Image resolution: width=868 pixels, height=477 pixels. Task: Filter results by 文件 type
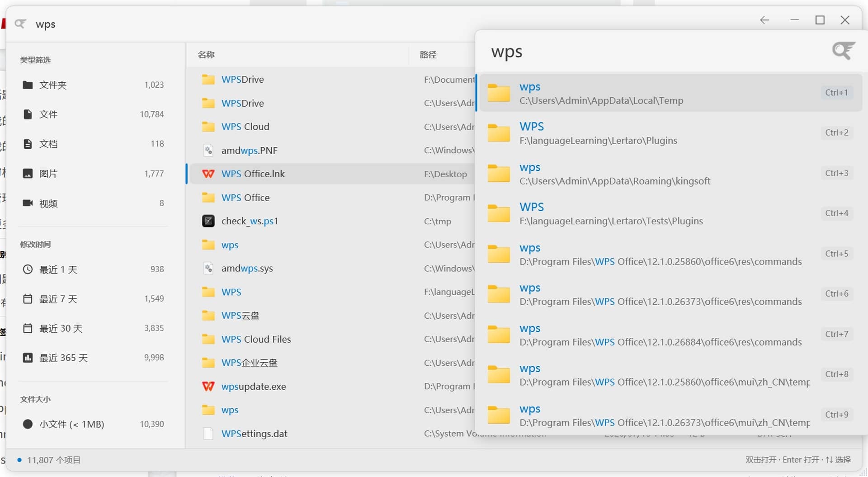point(93,114)
